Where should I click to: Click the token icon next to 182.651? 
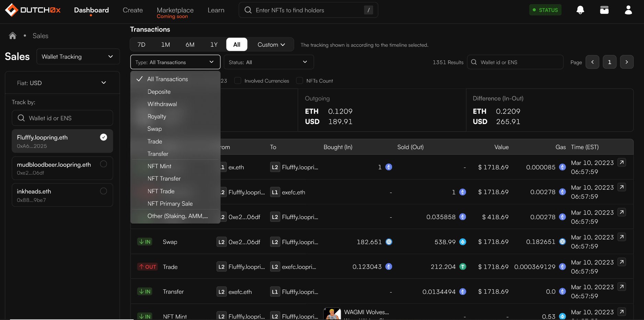(x=389, y=242)
